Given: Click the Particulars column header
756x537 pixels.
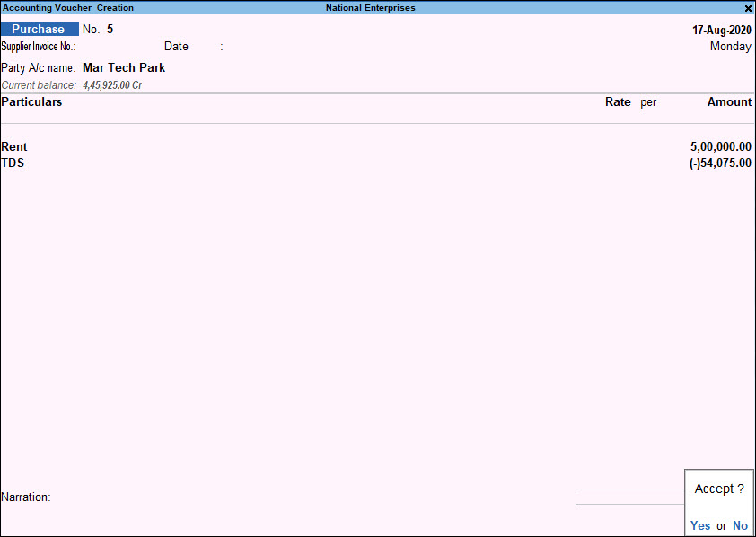Looking at the screenshot, I should [x=31, y=101].
